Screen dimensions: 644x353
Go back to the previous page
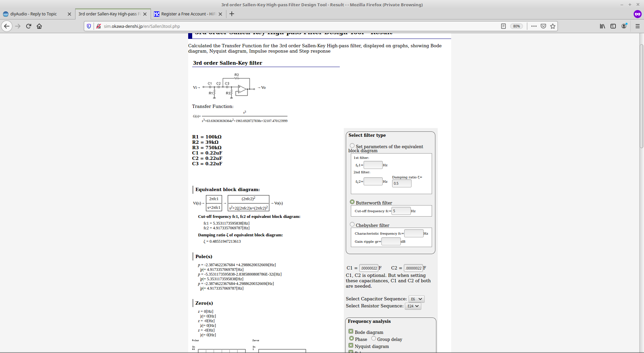click(7, 26)
